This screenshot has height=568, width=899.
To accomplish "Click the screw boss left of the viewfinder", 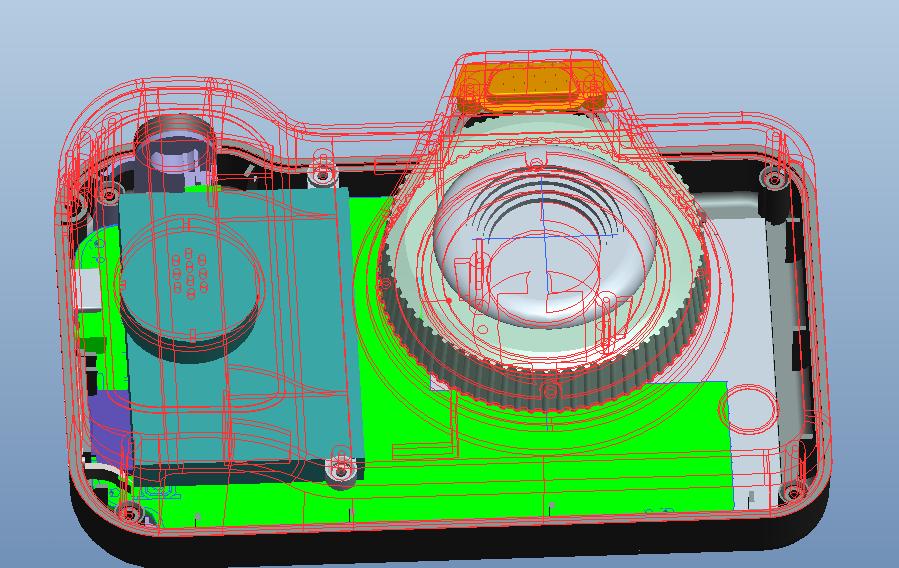I will (107, 189).
